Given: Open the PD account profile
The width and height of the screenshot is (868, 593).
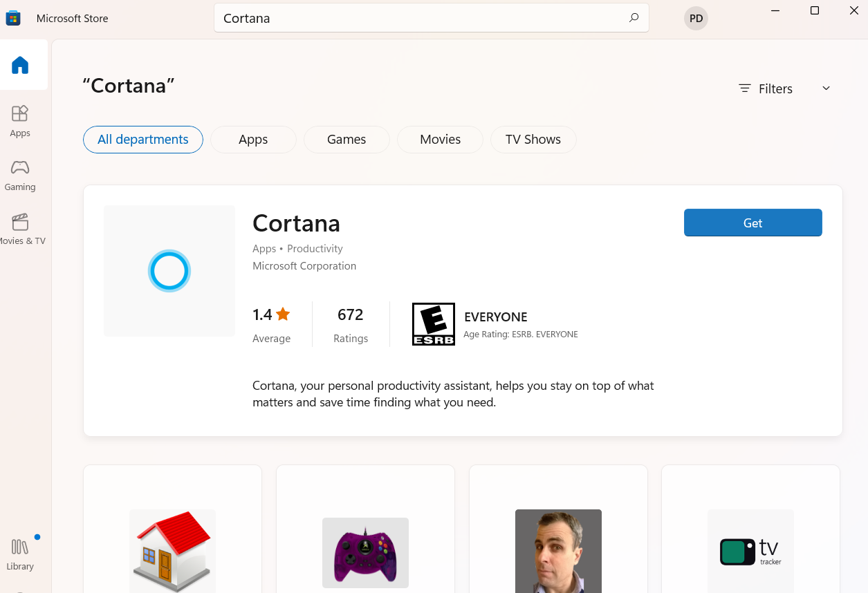Looking at the screenshot, I should [696, 18].
